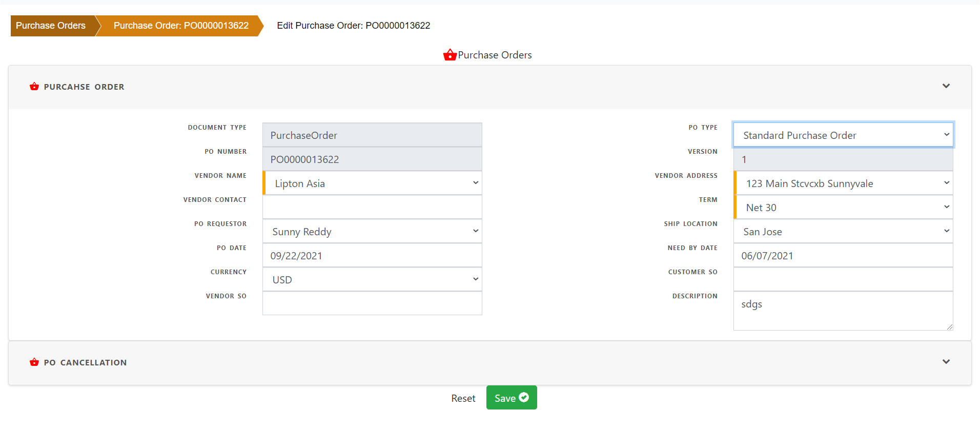Click the Customer SO input field
980x431 pixels.
tap(843, 279)
